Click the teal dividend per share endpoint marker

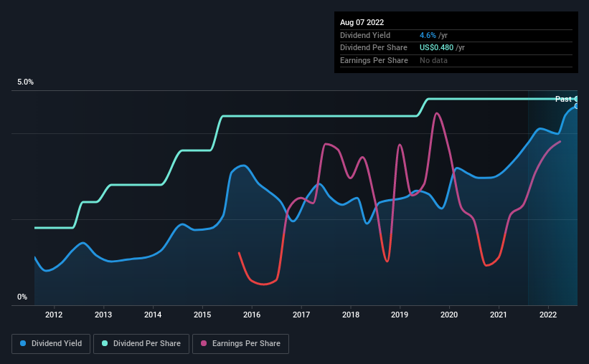pyautogui.click(x=576, y=99)
